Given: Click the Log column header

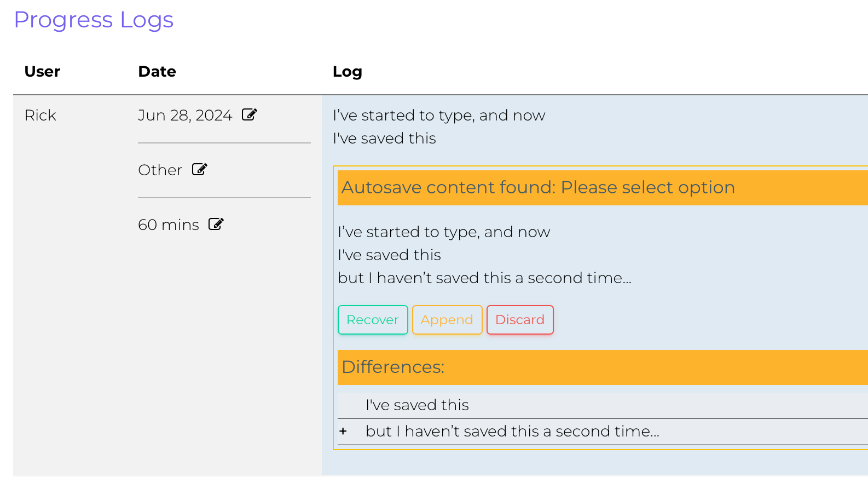Looking at the screenshot, I should [x=348, y=72].
